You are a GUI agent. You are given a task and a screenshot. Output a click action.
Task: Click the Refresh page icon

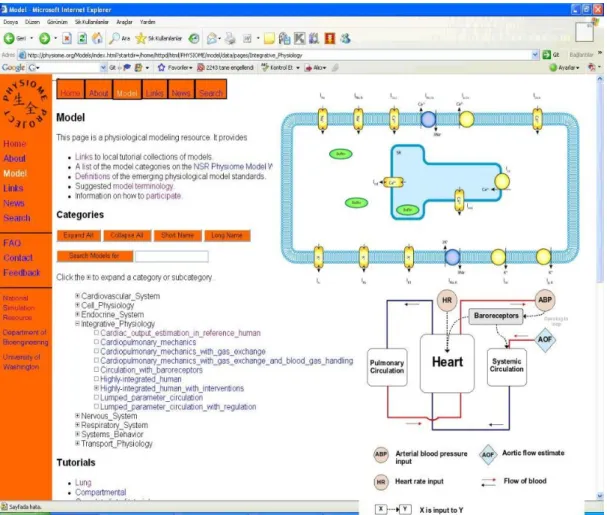(x=82, y=38)
